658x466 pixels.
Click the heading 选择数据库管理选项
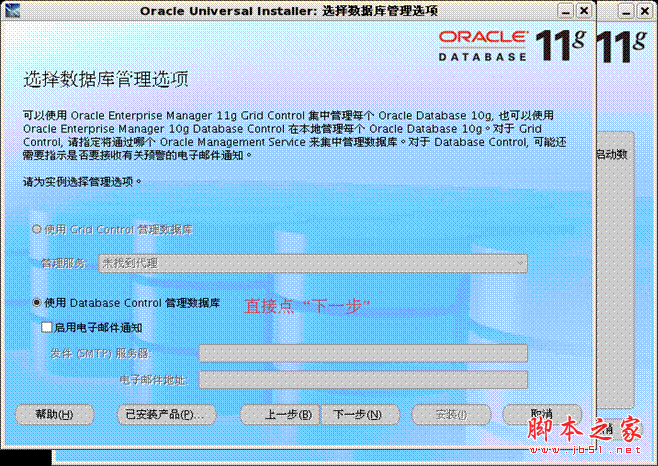(106, 79)
